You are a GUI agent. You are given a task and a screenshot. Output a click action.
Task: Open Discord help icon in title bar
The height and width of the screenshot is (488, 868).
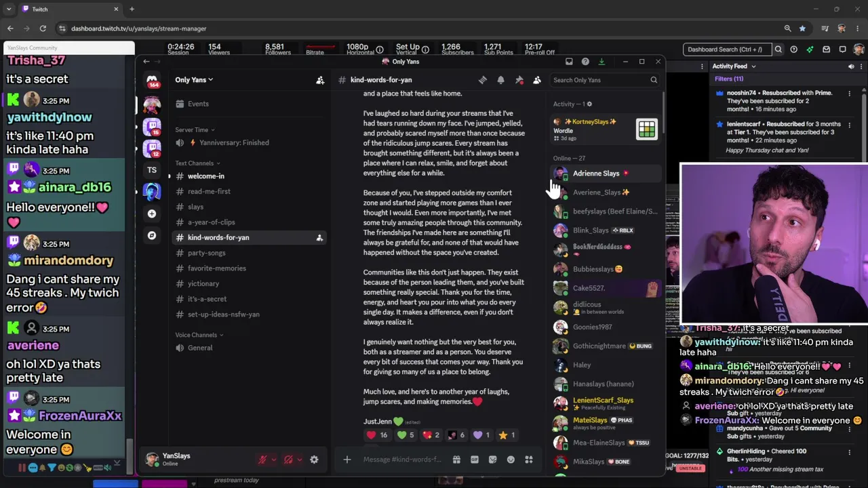coord(585,62)
